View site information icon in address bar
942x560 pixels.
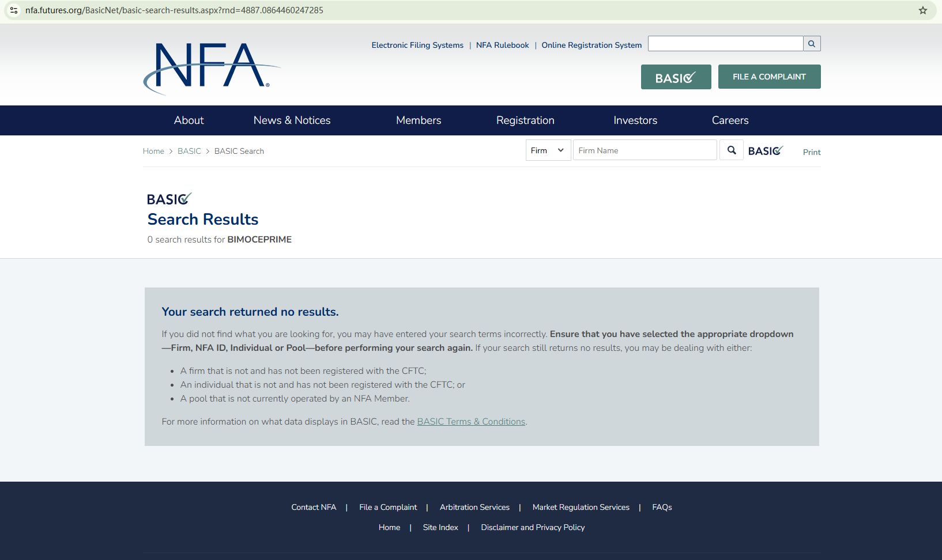(x=14, y=10)
